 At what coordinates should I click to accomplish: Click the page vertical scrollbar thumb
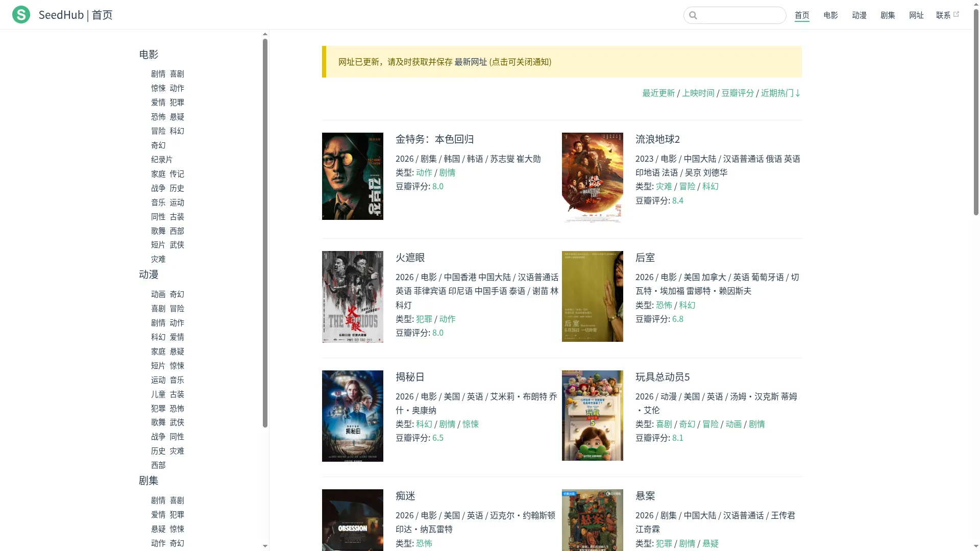point(976,112)
